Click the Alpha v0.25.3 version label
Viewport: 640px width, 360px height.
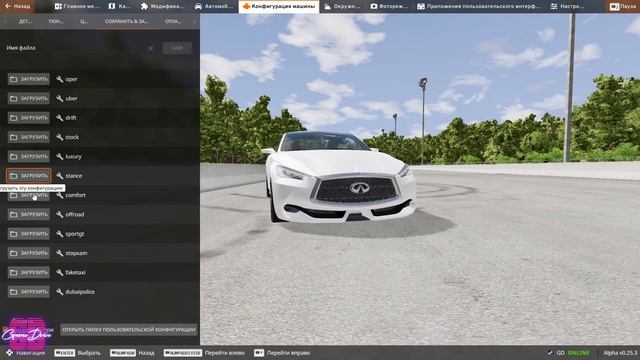pyautogui.click(x=620, y=353)
